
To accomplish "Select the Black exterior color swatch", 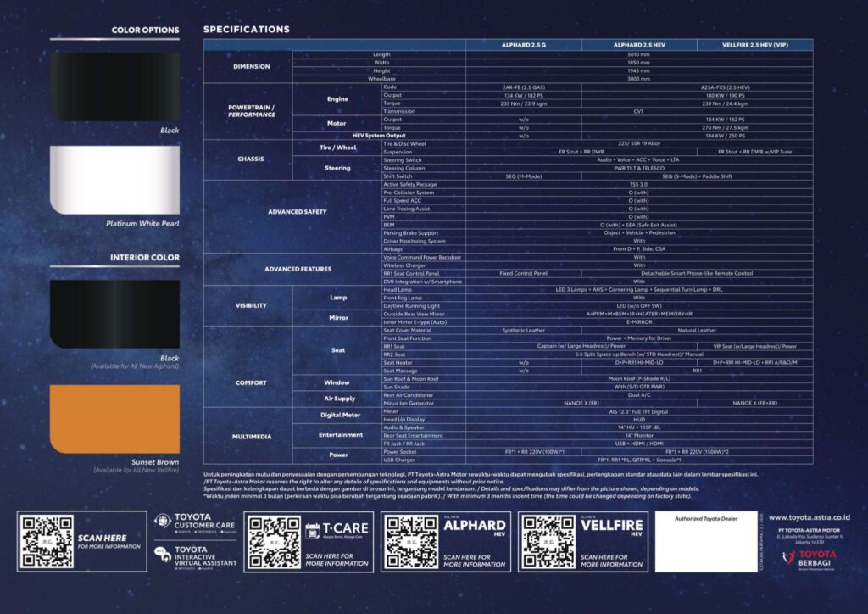I will tap(114, 87).
